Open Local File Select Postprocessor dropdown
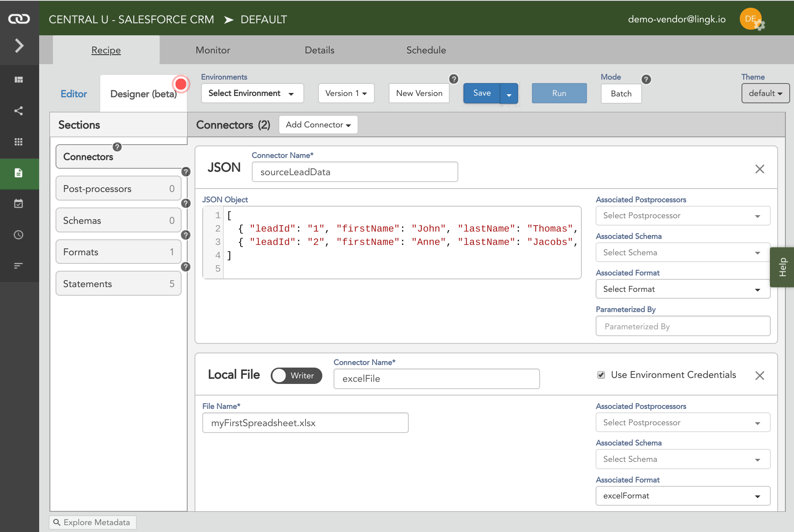Viewport: 794px width, 532px height. click(x=683, y=423)
